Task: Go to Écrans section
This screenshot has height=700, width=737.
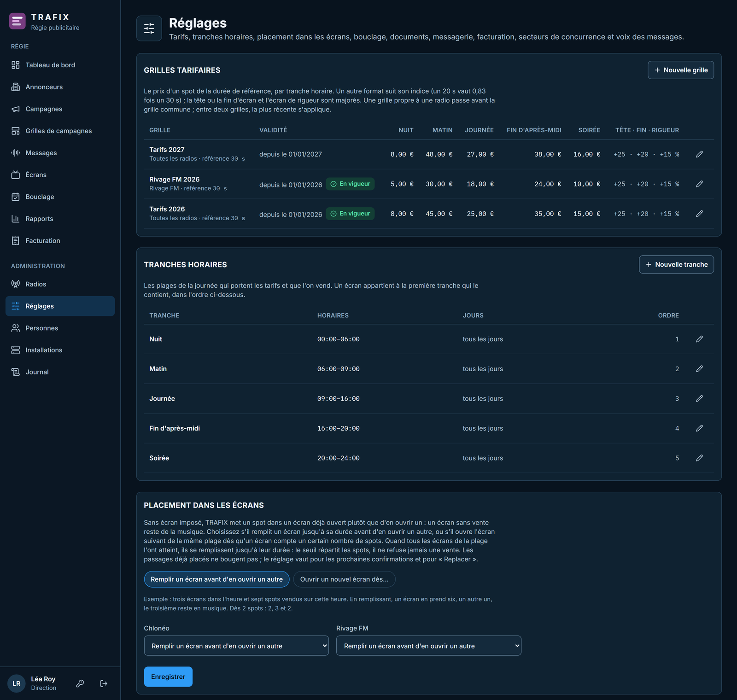Action: coord(60,175)
